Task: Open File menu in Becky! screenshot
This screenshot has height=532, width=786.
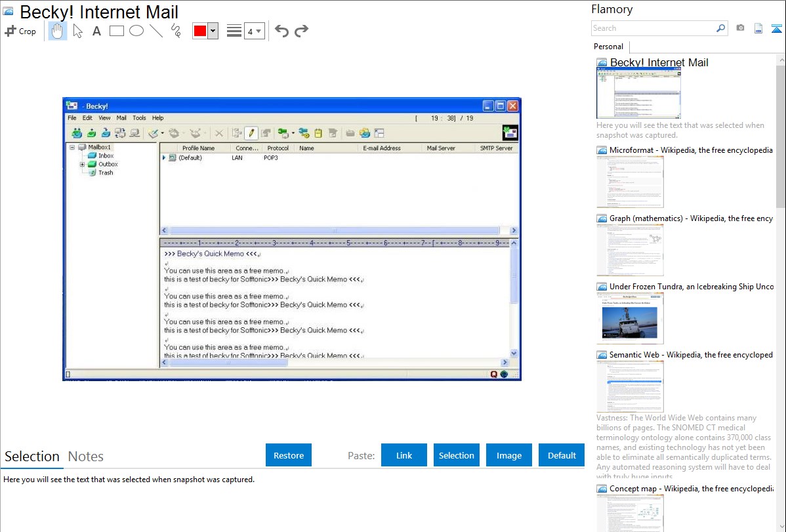Action: [72, 118]
